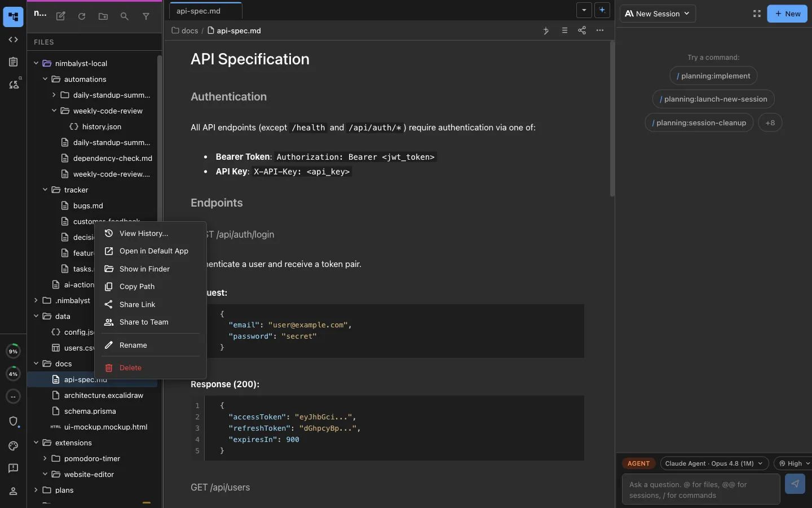This screenshot has height=508, width=812.
Task: Open the more options ellipsis in editor toolbar
Action: [x=600, y=30]
